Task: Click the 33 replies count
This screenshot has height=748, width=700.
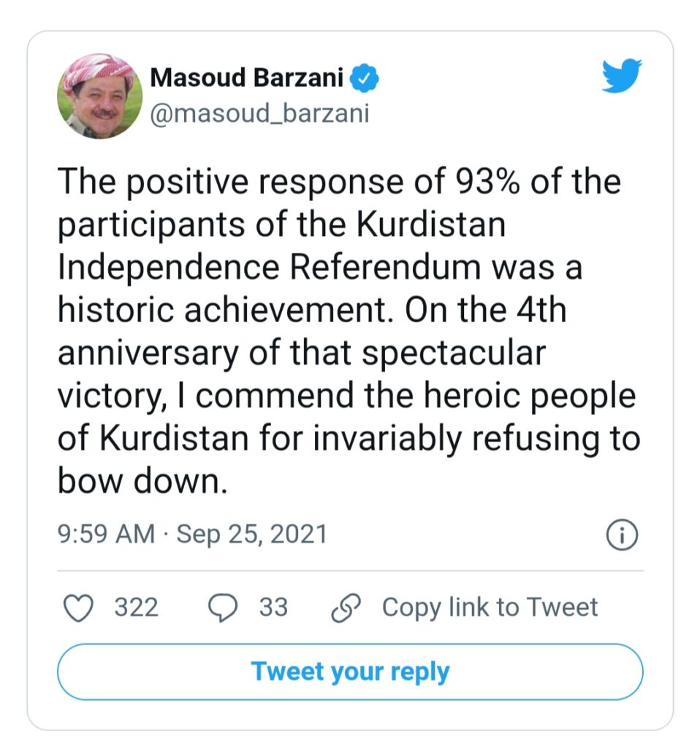Action: point(273,608)
